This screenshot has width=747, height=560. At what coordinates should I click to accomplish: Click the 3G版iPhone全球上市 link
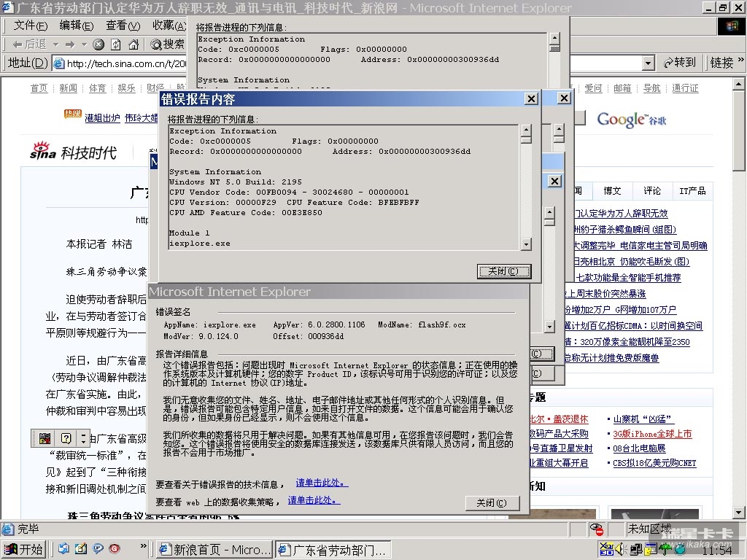[652, 434]
